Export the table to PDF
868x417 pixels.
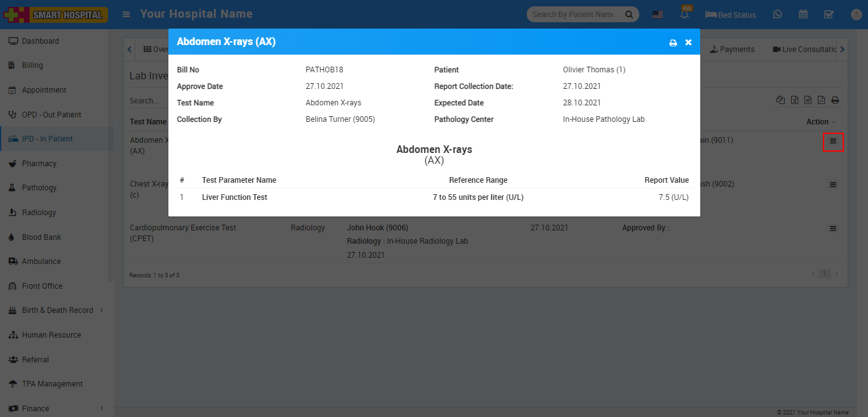click(821, 100)
